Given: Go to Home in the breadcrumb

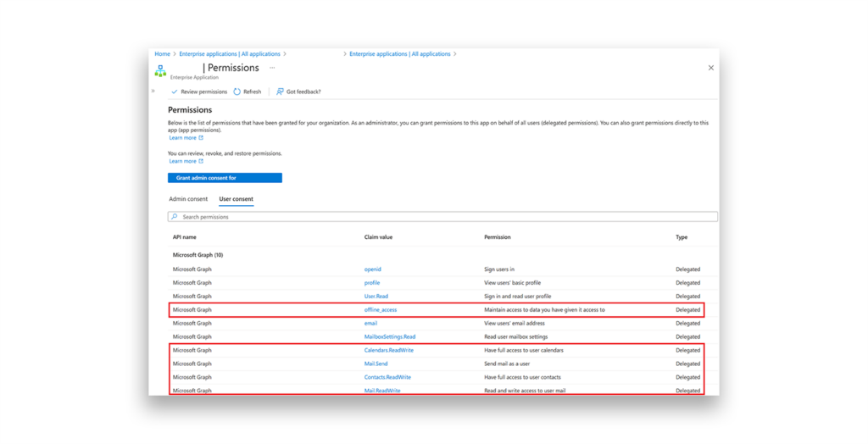Looking at the screenshot, I should pos(162,54).
